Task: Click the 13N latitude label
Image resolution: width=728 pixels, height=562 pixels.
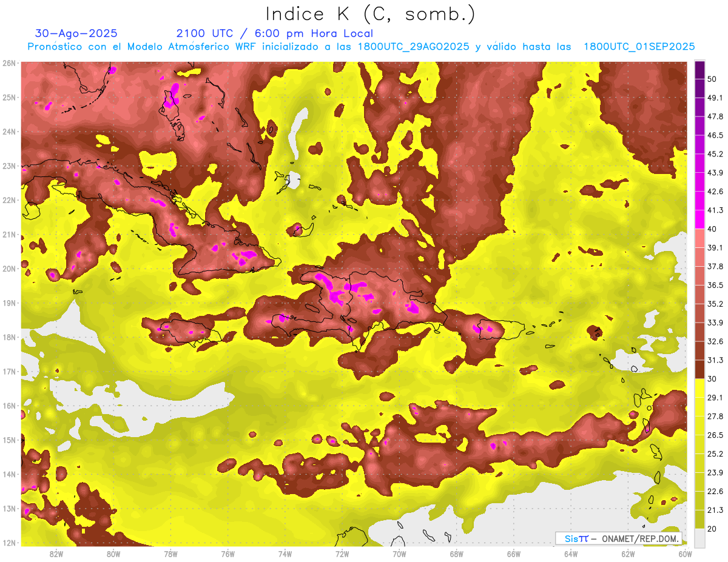Action: pyautogui.click(x=9, y=508)
